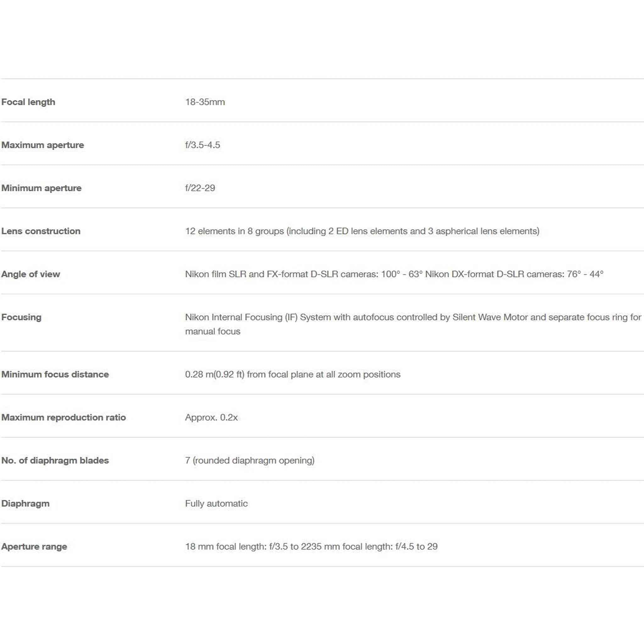Viewport: 644px width, 644px height.
Task: Click the Focal length label
Action: click(28, 102)
